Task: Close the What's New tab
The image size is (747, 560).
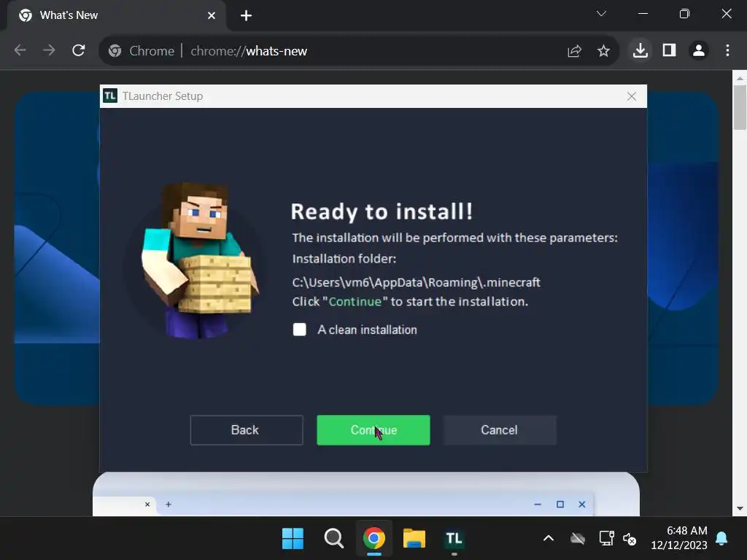Action: (212, 16)
